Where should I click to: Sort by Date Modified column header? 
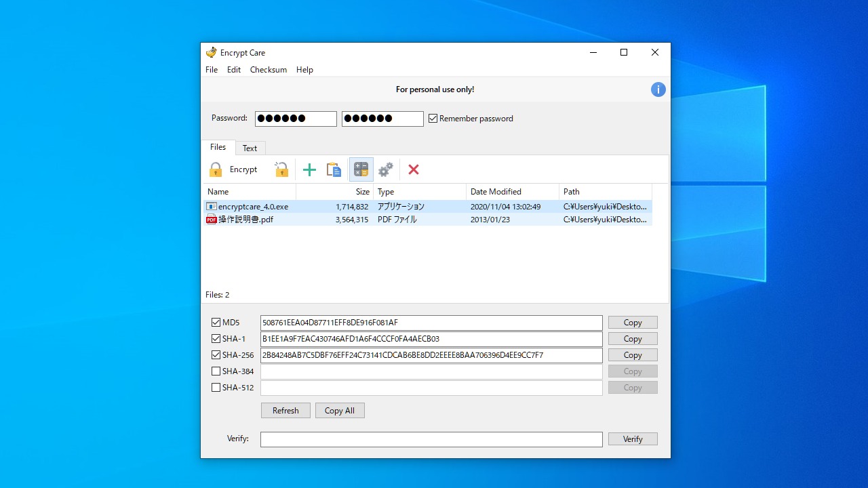click(x=513, y=192)
